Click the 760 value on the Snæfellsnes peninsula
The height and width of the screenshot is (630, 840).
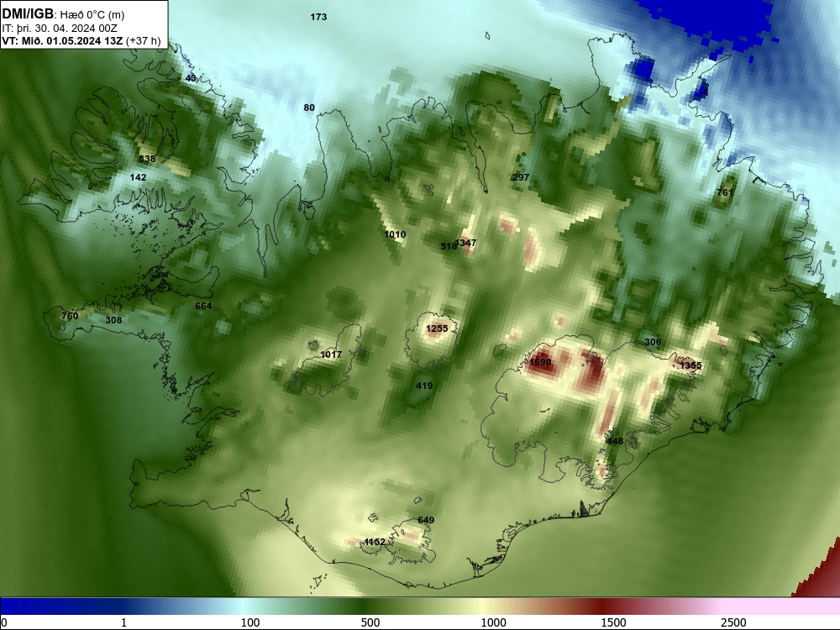coord(70,316)
